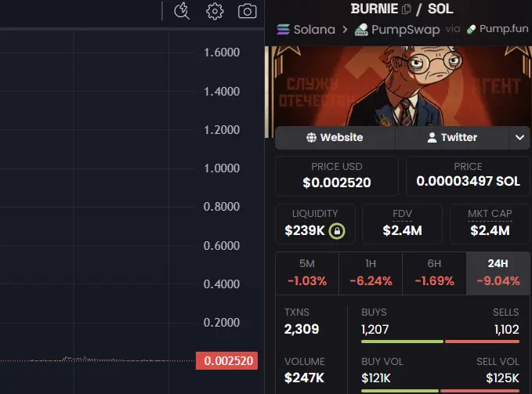Screen dimensions: 532x394
Task: Click the SELL VOL $125K value
Action: (502, 378)
